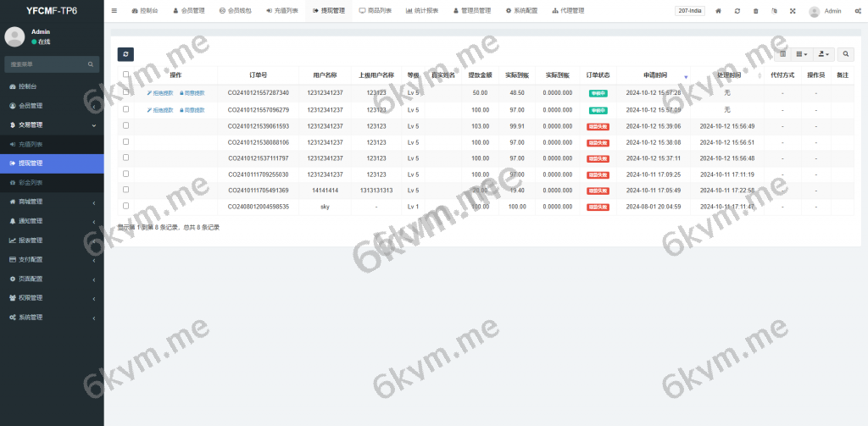Viewport: 868px width, 426px height.
Task: Switch to the 充值列表 top tab
Action: click(x=281, y=11)
